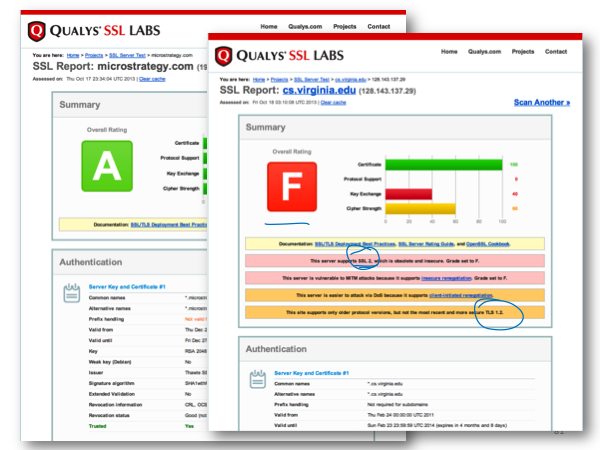Screen dimensions: 600x450
Task: Click the red F grade badge
Action: point(292,187)
